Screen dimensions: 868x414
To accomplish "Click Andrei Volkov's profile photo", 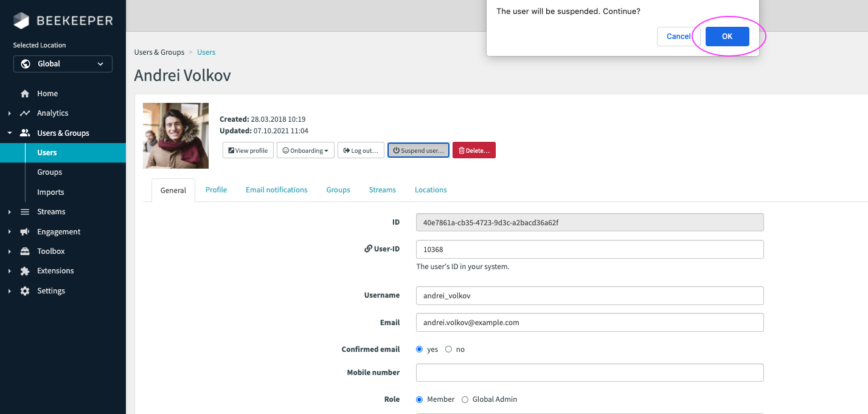I will [x=175, y=136].
